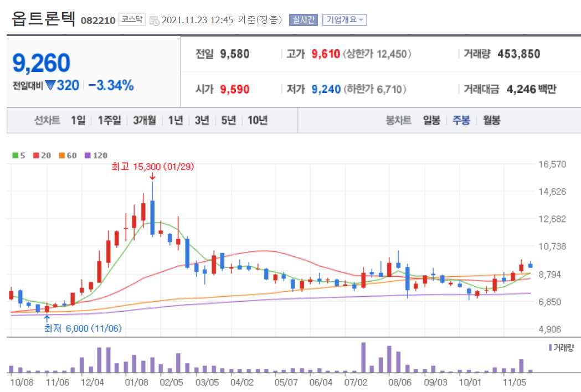Select the 5년 line chart tab
Viewport: 581px width, 392px height.
point(229,120)
